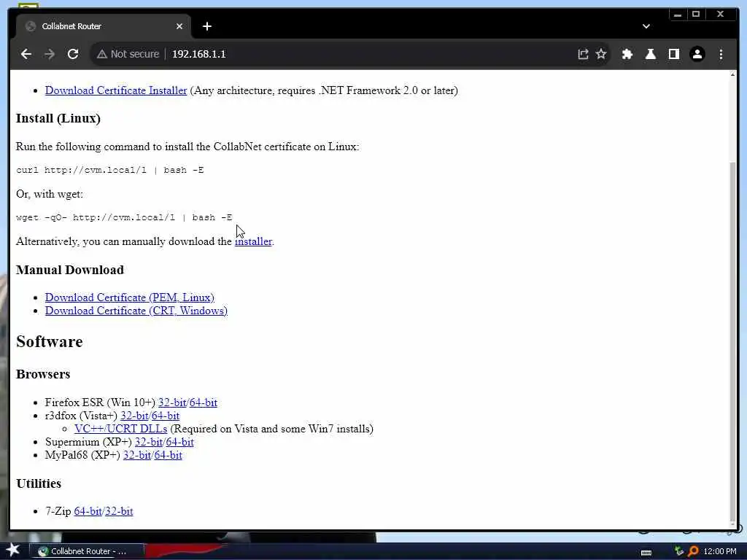Viewport: 747px width, 560px height.
Task: Download Firefox ESR 64-bit
Action: coord(204,402)
